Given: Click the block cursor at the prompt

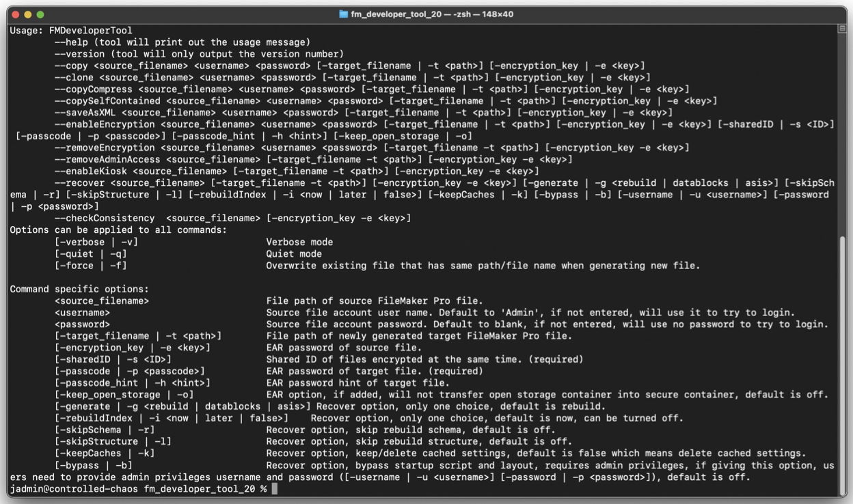Looking at the screenshot, I should (274, 489).
